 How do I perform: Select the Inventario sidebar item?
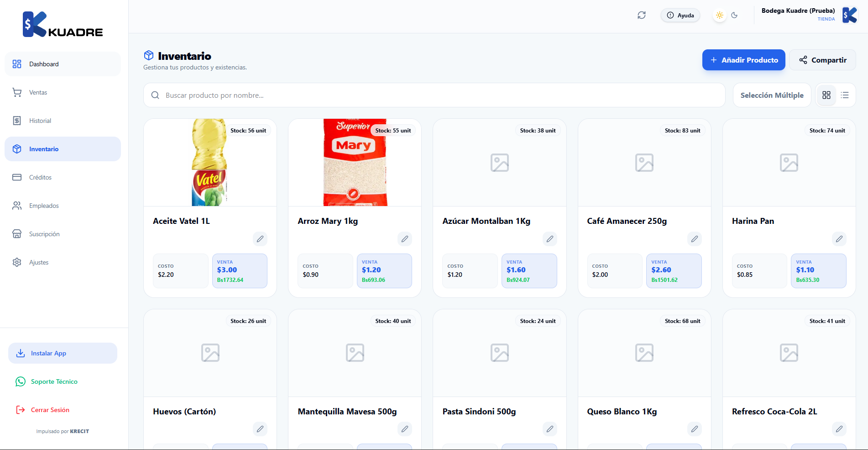point(63,149)
